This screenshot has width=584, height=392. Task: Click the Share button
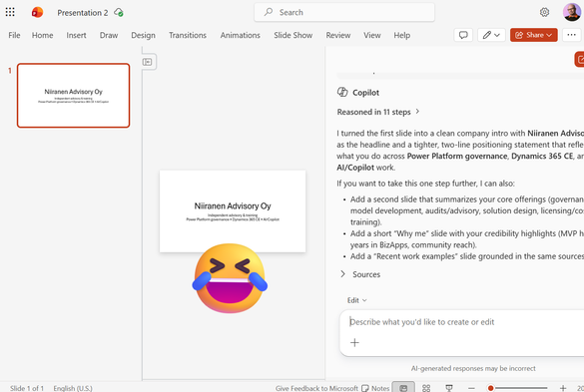point(533,35)
